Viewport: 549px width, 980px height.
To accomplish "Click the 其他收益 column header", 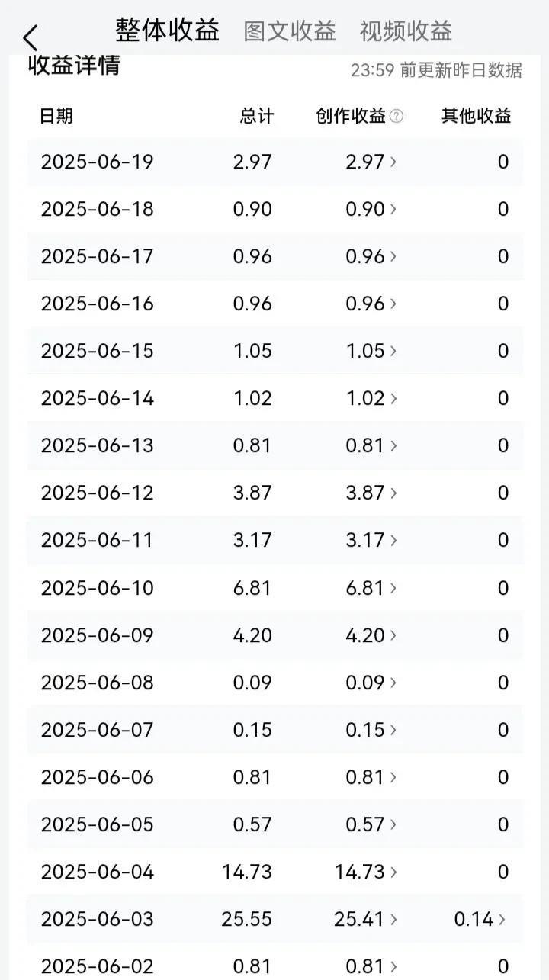I will [x=477, y=116].
